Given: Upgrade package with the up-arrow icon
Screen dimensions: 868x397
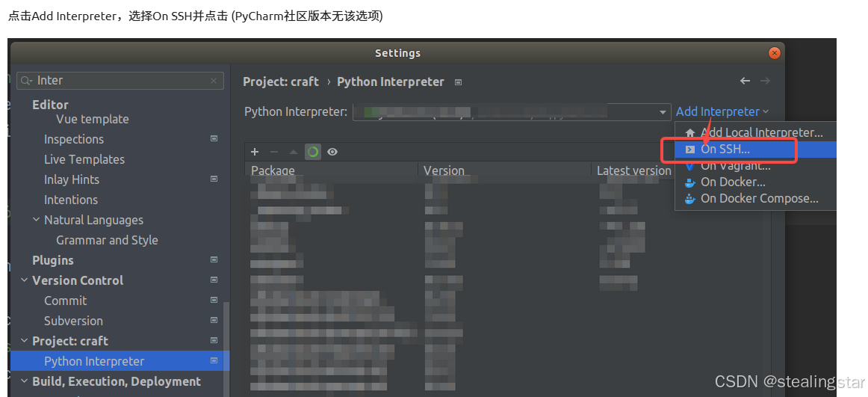Looking at the screenshot, I should [x=294, y=152].
